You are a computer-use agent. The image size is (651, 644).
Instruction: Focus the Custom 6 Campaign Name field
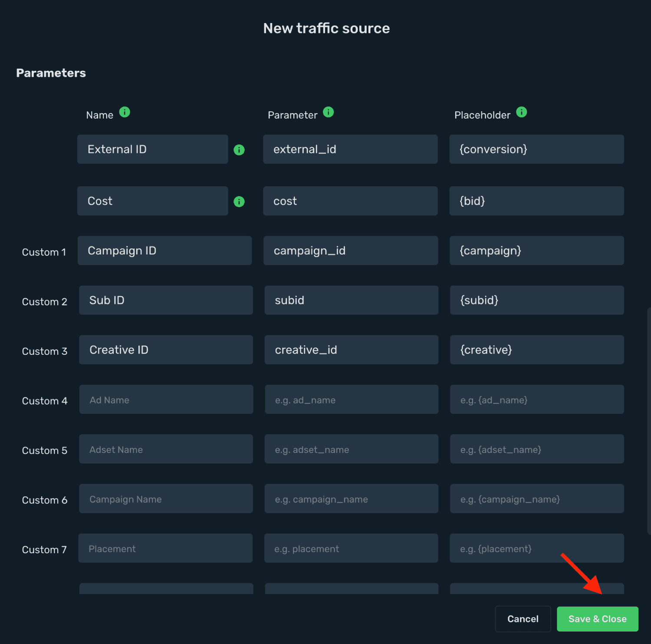click(166, 499)
